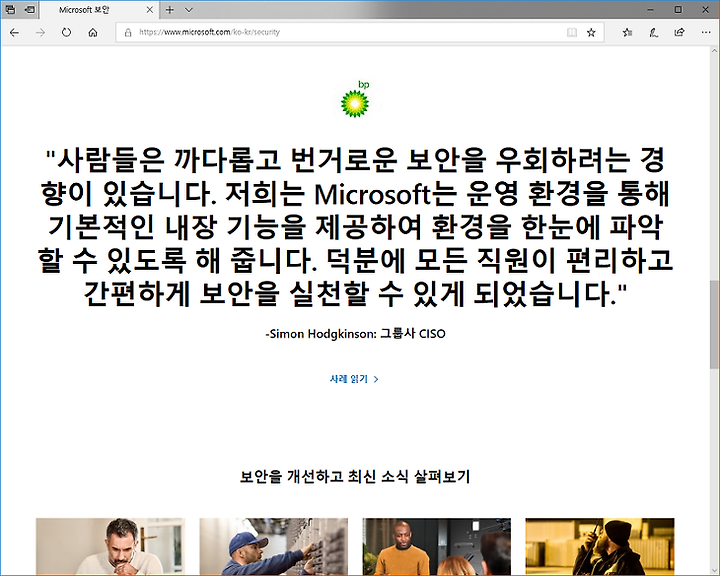The height and width of the screenshot is (576, 720).
Task: Click the Add notes pen icon
Action: (653, 32)
